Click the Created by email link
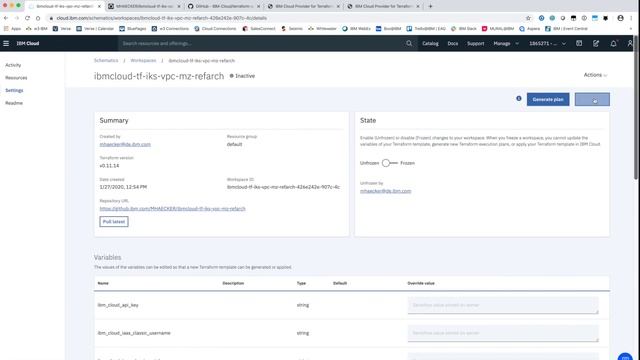Screen dimensions: 640x360 point(125,144)
